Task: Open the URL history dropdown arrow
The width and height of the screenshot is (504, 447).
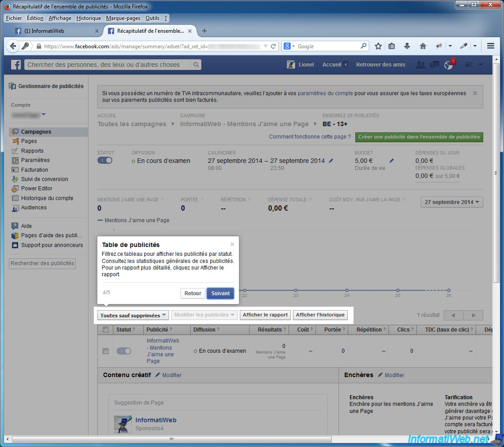Action: (x=265, y=46)
